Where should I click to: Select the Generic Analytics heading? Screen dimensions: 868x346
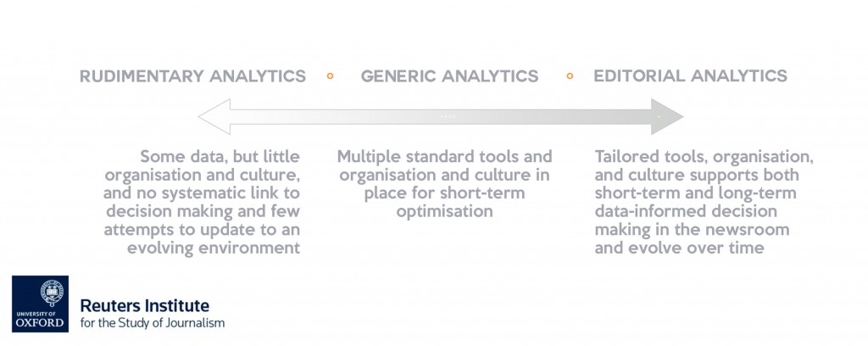pyautogui.click(x=449, y=76)
